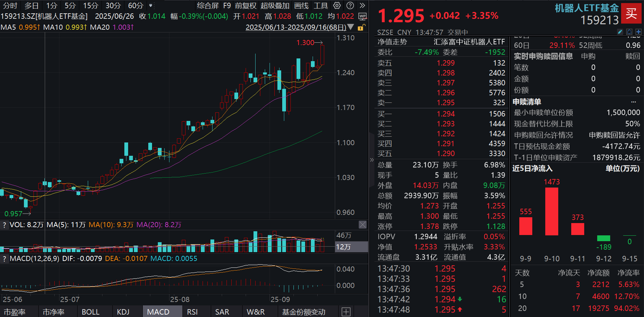Expand the date range dropdown triangle
644x317 pixels.
click(x=351, y=27)
